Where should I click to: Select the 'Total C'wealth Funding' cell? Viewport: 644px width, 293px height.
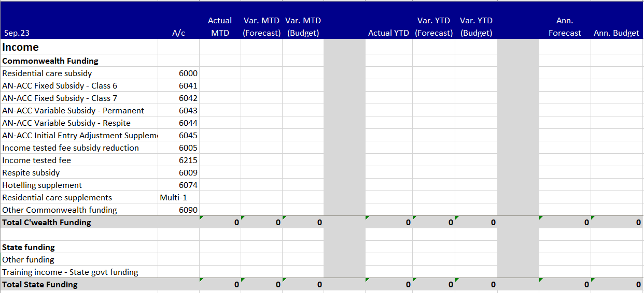pyautogui.click(x=79, y=222)
